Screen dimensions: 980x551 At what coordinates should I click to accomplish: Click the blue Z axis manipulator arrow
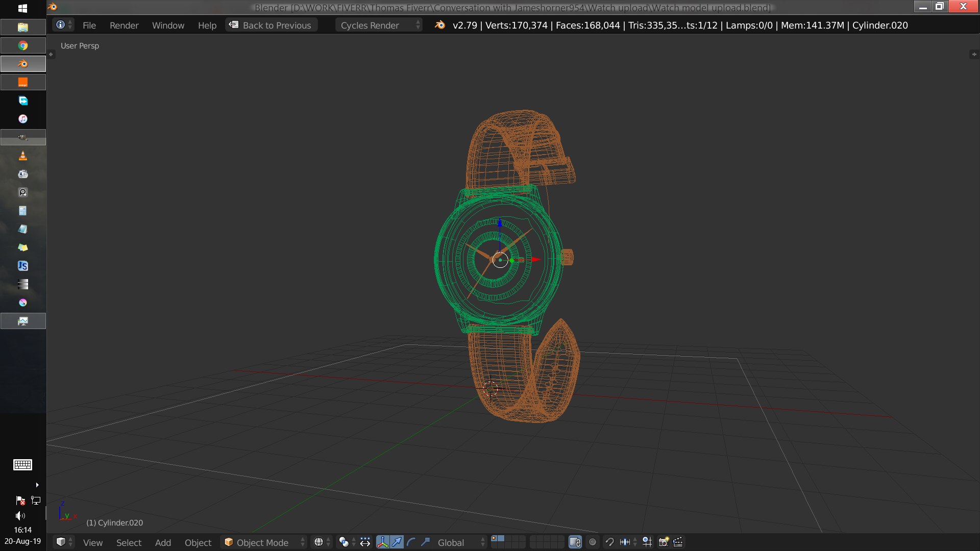[500, 222]
